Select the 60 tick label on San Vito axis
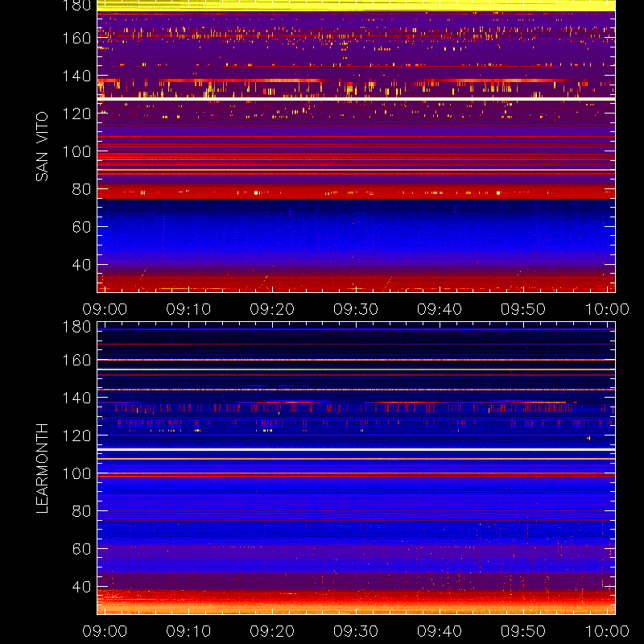644x644 pixels. point(81,227)
